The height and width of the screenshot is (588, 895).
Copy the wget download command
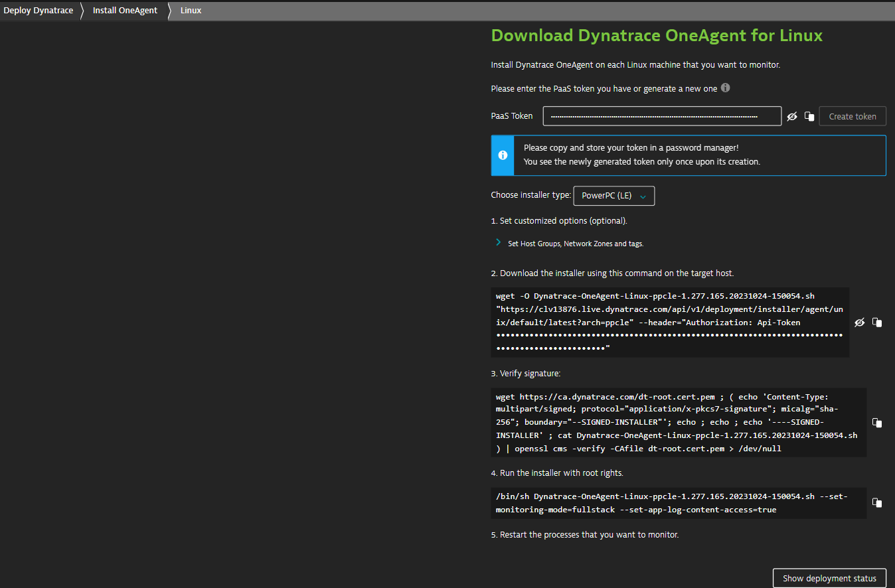[877, 322]
